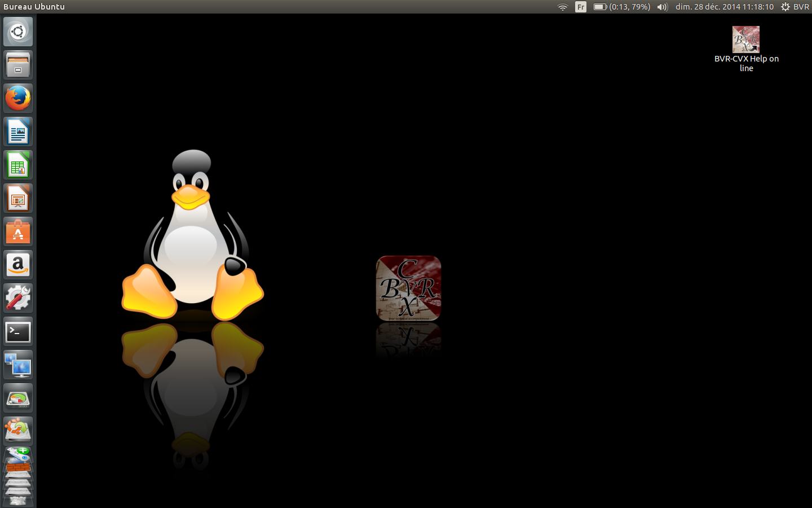
Task: Open the Wi-Fi network indicator menu
Action: [562, 7]
